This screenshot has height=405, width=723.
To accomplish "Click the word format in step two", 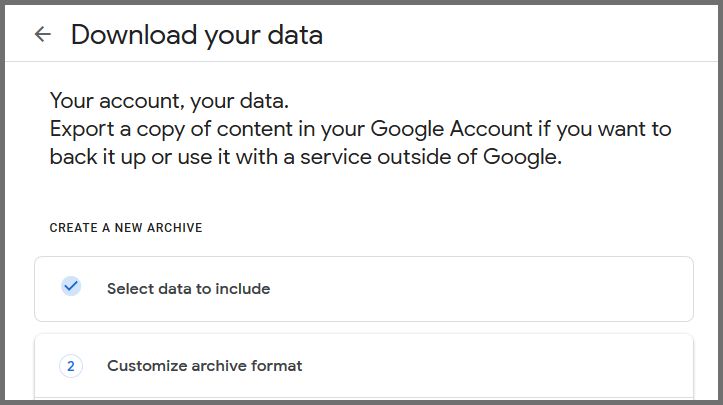I will click(277, 366).
